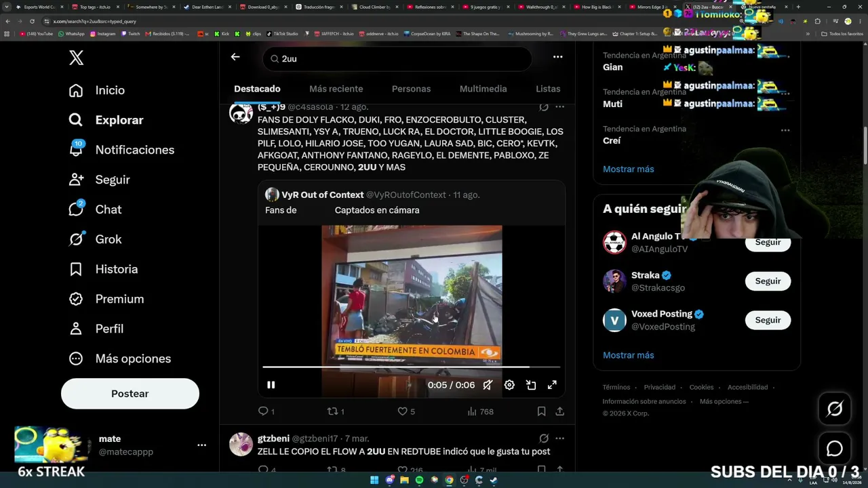Open the Términos footer link
This screenshot has height=488, width=868.
[616, 388]
